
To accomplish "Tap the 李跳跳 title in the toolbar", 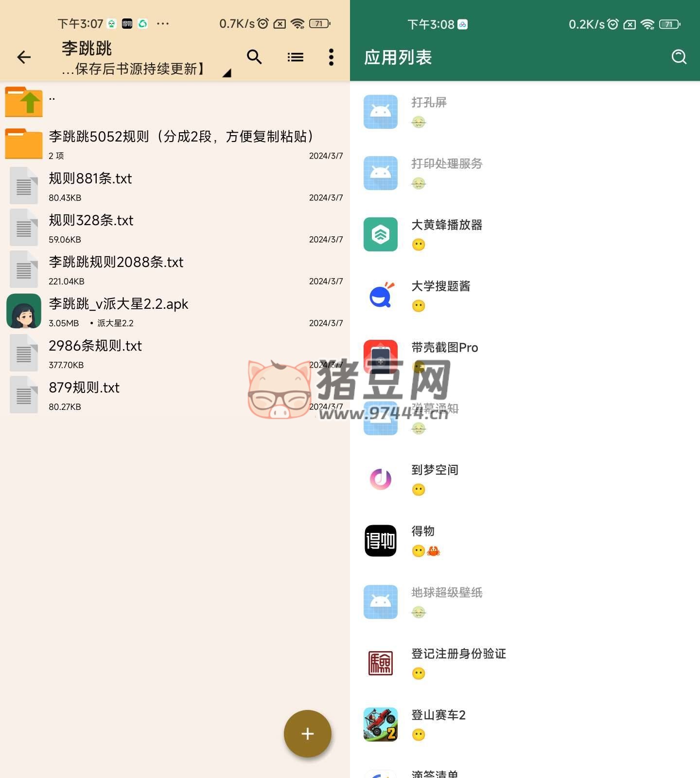I will [87, 48].
